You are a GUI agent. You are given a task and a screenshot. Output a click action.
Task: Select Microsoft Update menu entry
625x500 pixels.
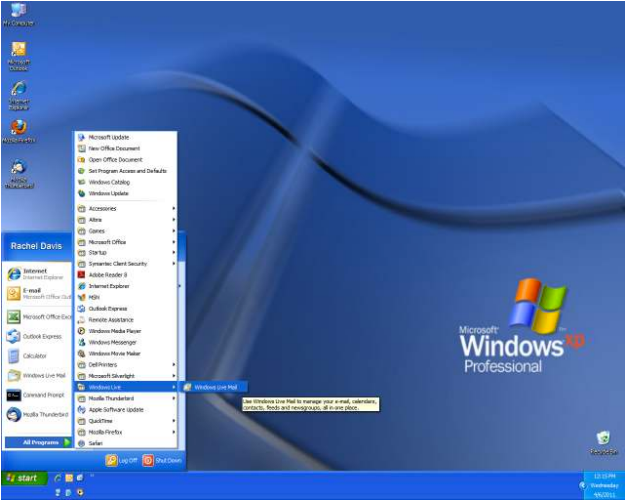pyautogui.click(x=126, y=137)
